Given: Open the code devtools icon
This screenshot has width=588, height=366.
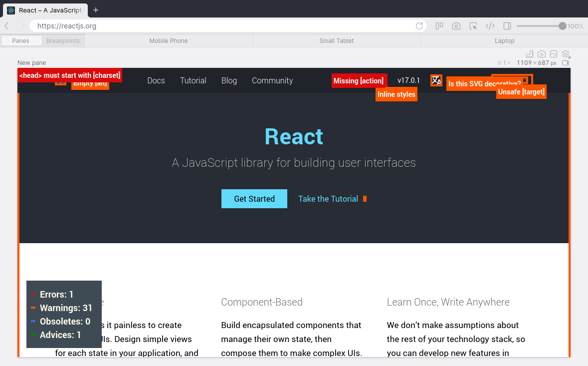Looking at the screenshot, I should [x=490, y=26].
